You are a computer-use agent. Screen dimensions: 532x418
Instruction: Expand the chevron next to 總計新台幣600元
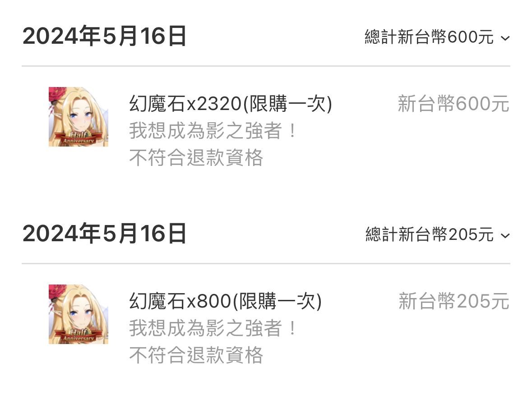[505, 38]
